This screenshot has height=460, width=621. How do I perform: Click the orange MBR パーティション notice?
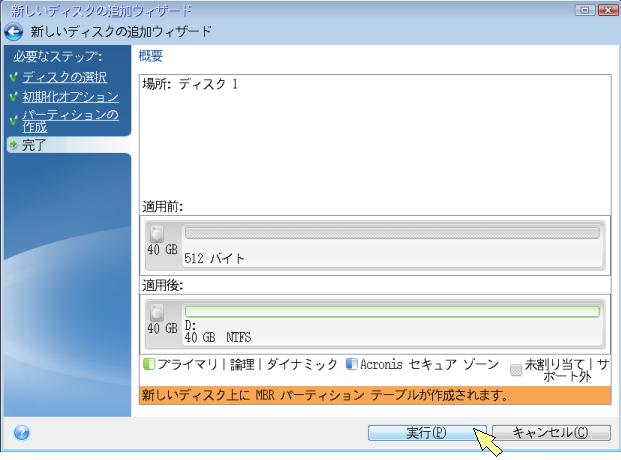(x=375, y=395)
